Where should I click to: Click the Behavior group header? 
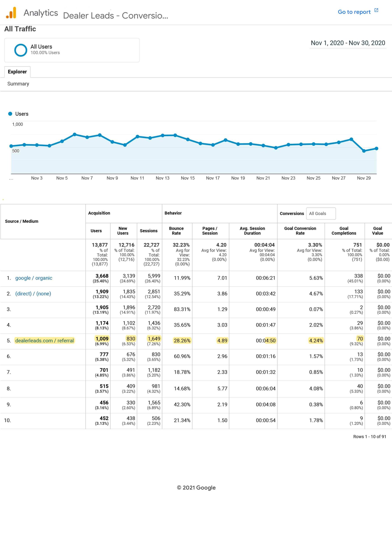173,213
